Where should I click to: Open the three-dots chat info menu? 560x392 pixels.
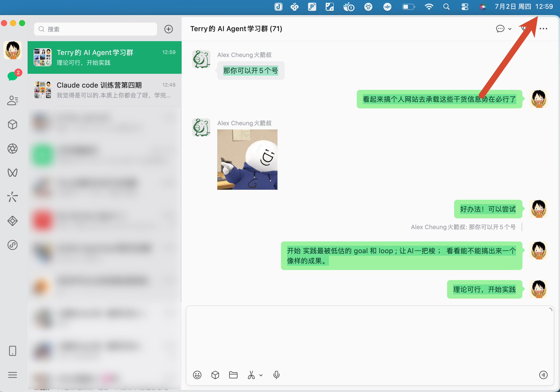[543, 29]
